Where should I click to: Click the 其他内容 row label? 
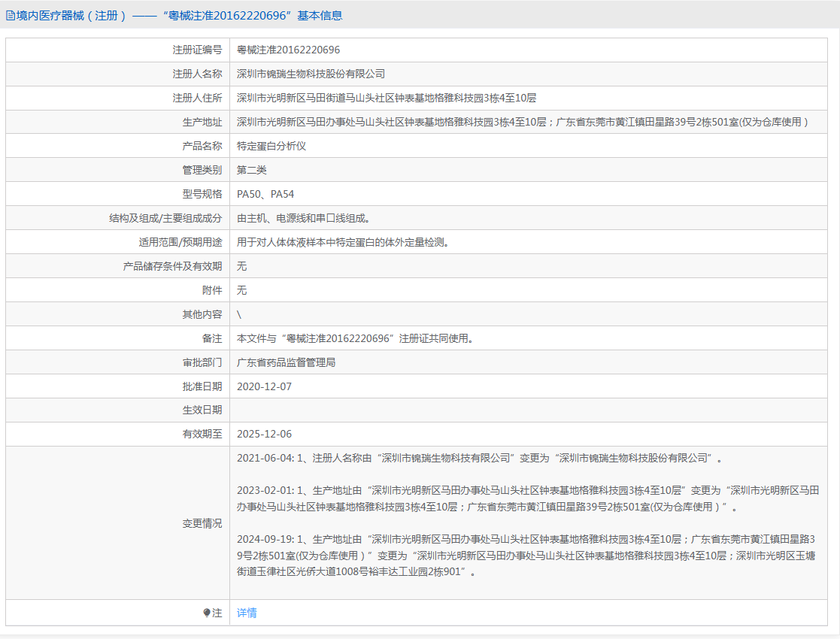(202, 314)
